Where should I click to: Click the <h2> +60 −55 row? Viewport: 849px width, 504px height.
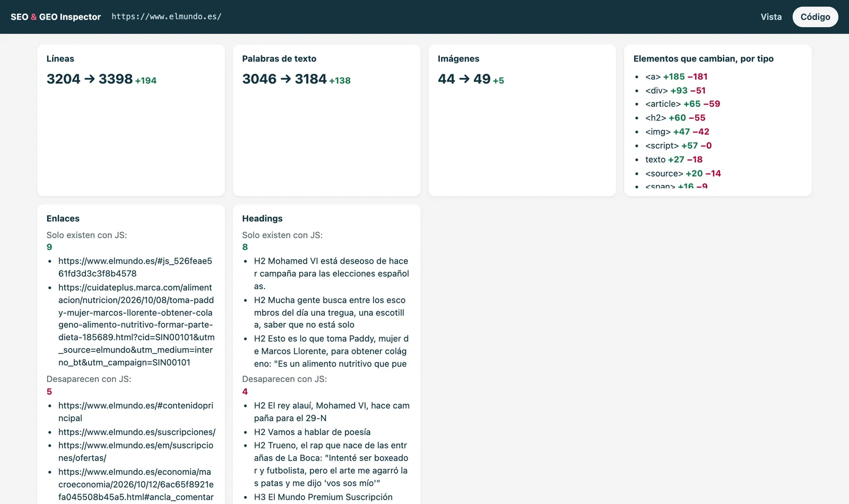click(x=675, y=118)
